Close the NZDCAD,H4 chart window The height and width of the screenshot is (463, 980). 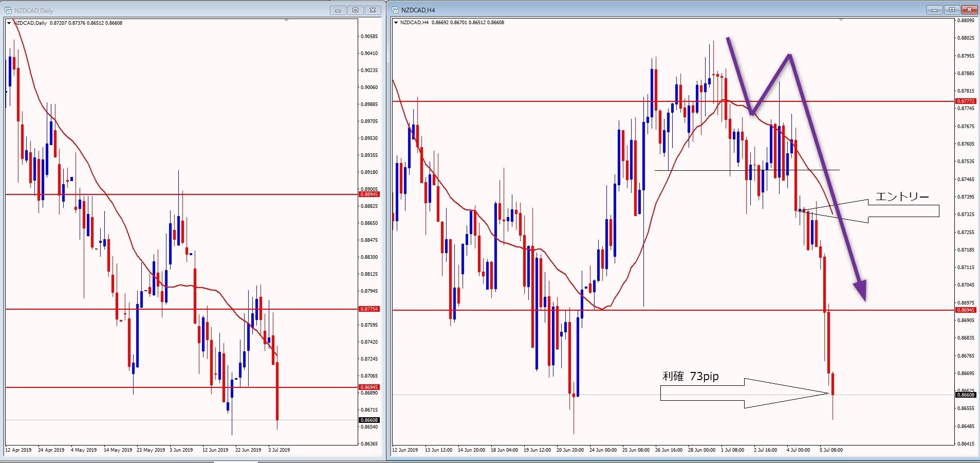970,10
